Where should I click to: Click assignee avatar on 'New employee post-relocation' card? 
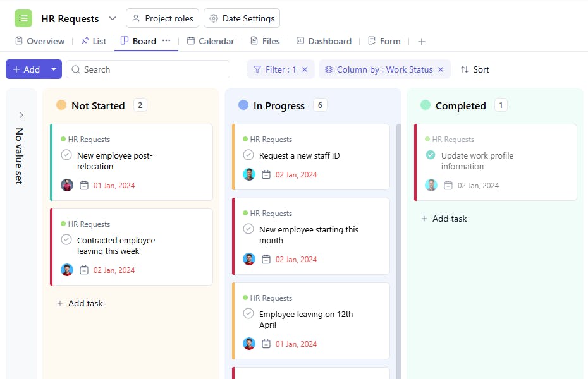click(67, 186)
